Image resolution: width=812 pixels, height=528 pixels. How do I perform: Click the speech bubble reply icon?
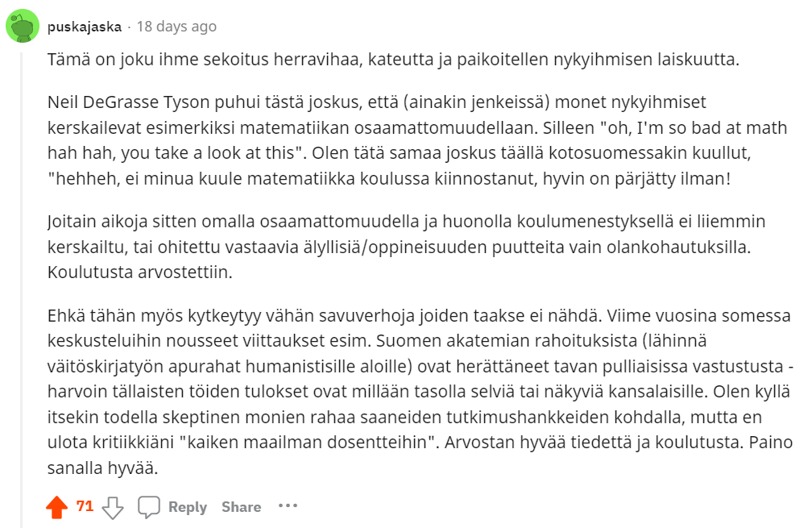tap(149, 507)
